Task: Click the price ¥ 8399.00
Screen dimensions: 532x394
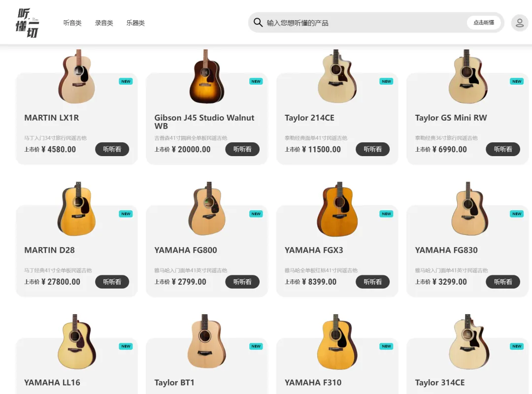Action: (319, 282)
